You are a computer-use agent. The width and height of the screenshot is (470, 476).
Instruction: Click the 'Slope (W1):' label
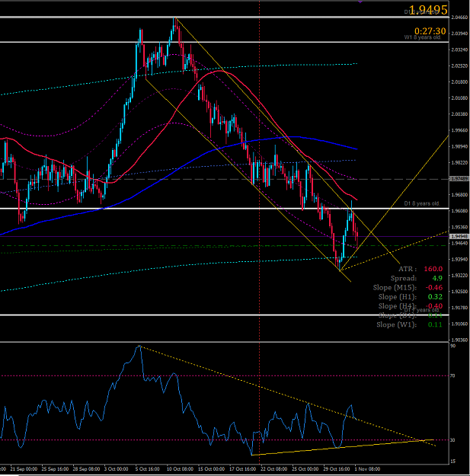(x=397, y=324)
